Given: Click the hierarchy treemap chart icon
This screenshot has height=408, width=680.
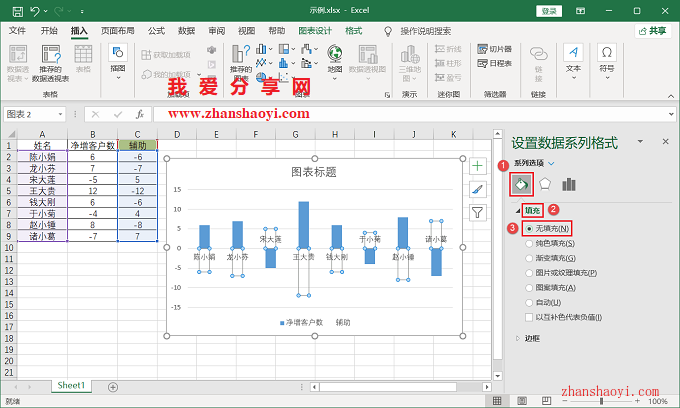Looking at the screenshot, I should coord(284,49).
